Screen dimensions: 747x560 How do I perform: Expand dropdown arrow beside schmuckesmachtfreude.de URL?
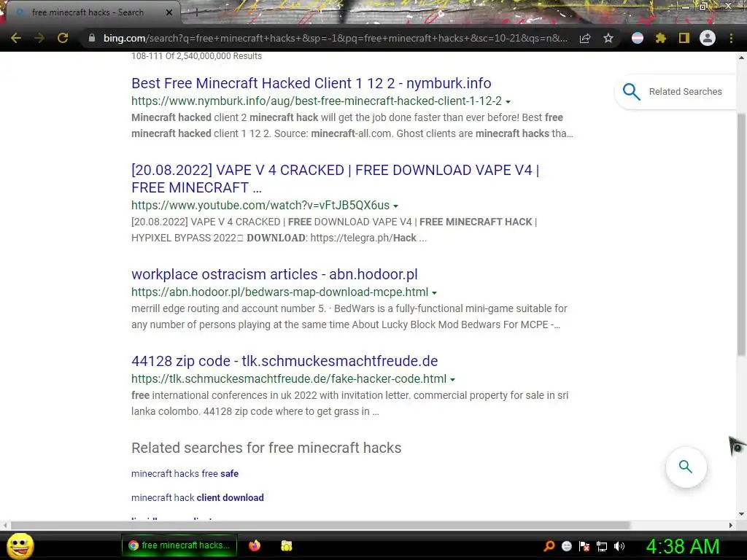coord(452,379)
